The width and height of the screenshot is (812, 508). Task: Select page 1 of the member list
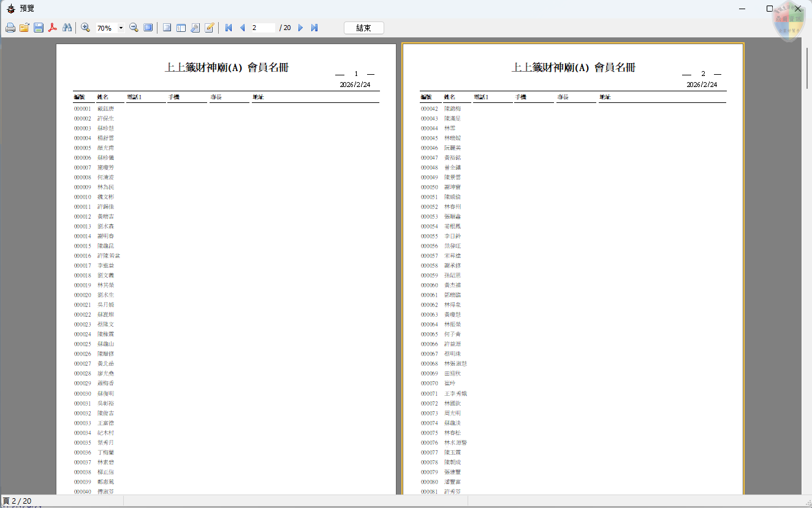point(226,270)
